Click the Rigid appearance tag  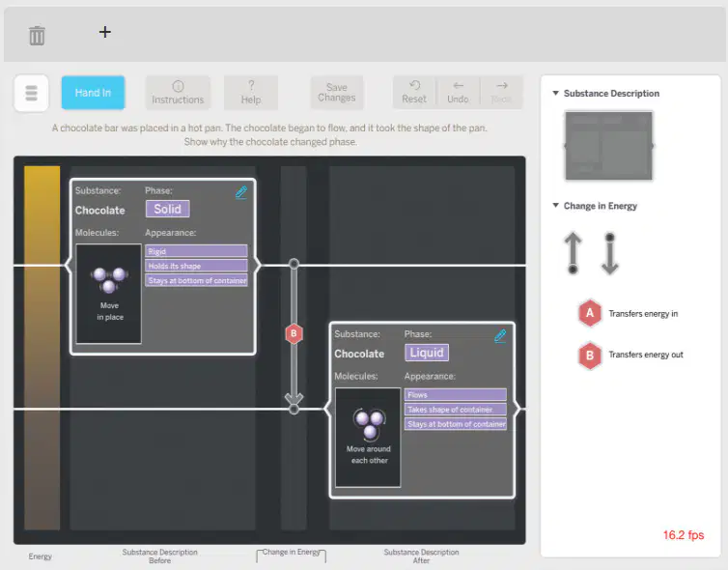[196, 251]
